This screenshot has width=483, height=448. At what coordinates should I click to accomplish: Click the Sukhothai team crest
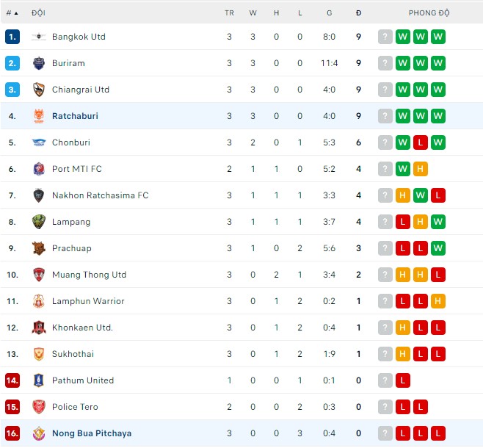pyautogui.click(x=39, y=354)
